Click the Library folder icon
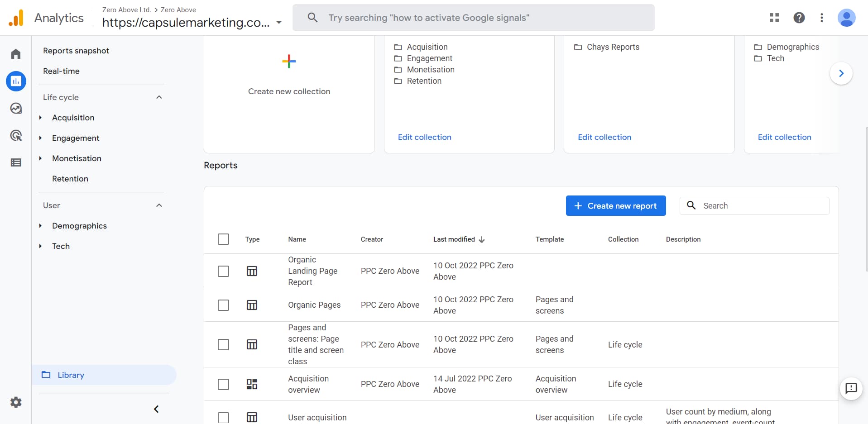868x424 pixels. [x=46, y=375]
